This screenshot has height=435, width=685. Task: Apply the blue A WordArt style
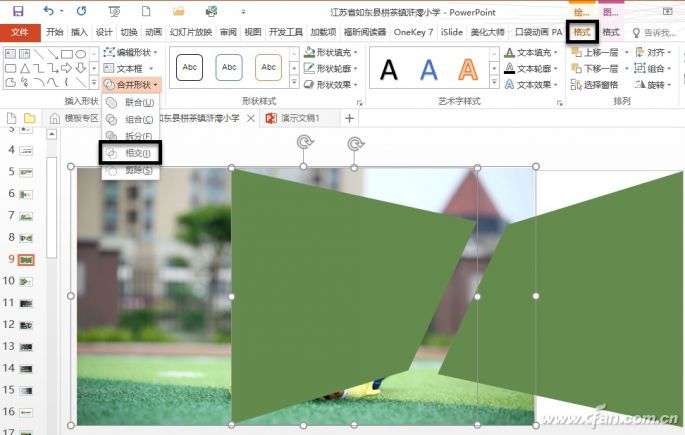pos(429,69)
